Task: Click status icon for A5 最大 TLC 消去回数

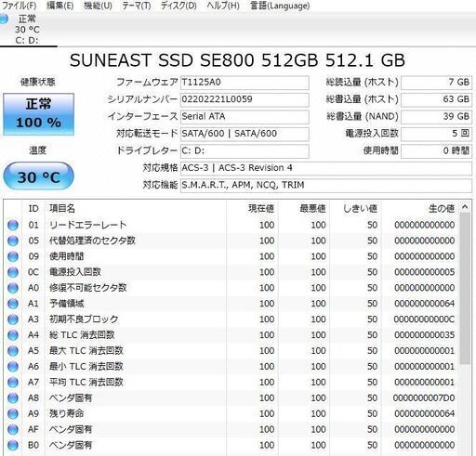Action: tap(13, 351)
